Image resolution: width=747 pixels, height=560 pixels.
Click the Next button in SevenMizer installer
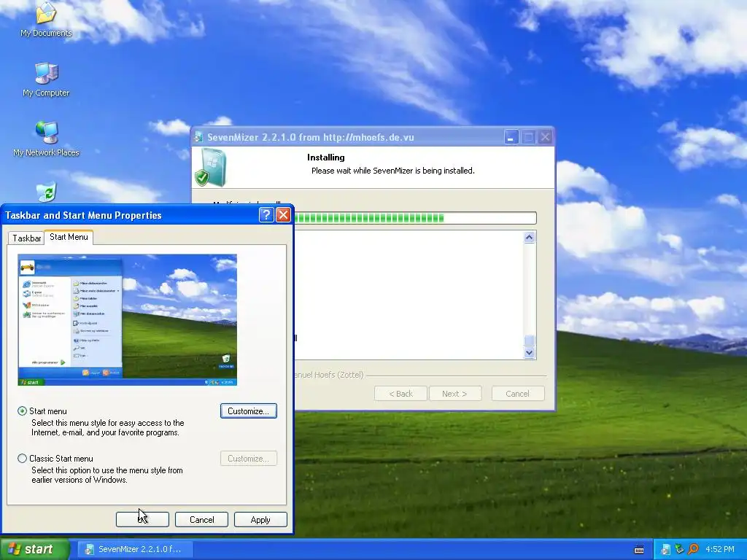click(x=455, y=394)
